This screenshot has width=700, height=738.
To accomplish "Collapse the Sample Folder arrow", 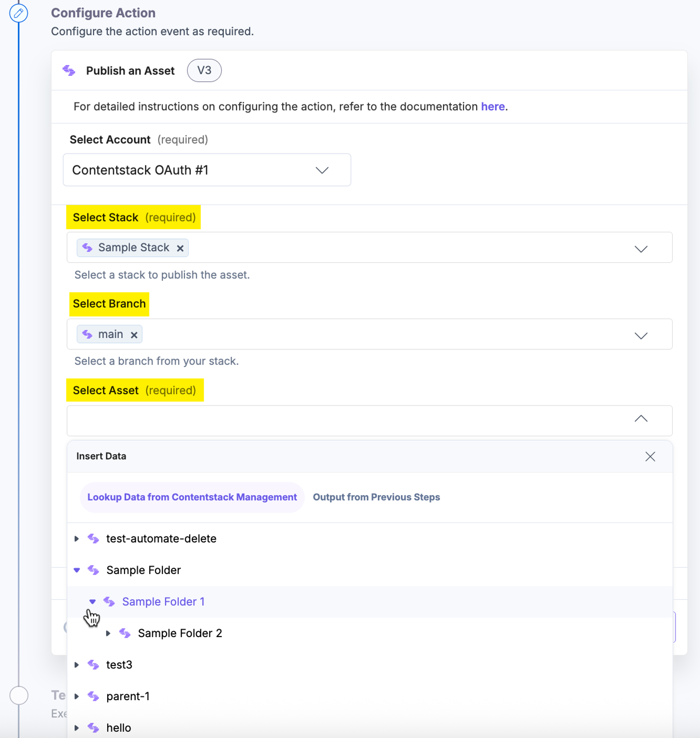I will click(77, 570).
